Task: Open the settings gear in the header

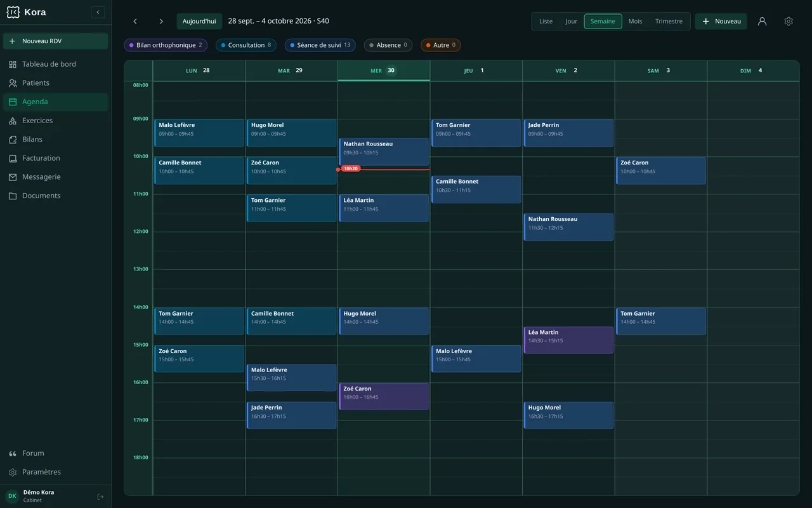Action: tap(789, 21)
